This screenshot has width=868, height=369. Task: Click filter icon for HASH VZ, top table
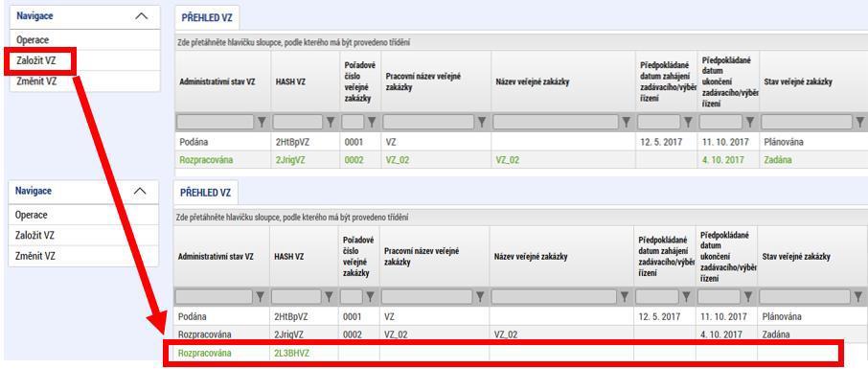coord(331,122)
